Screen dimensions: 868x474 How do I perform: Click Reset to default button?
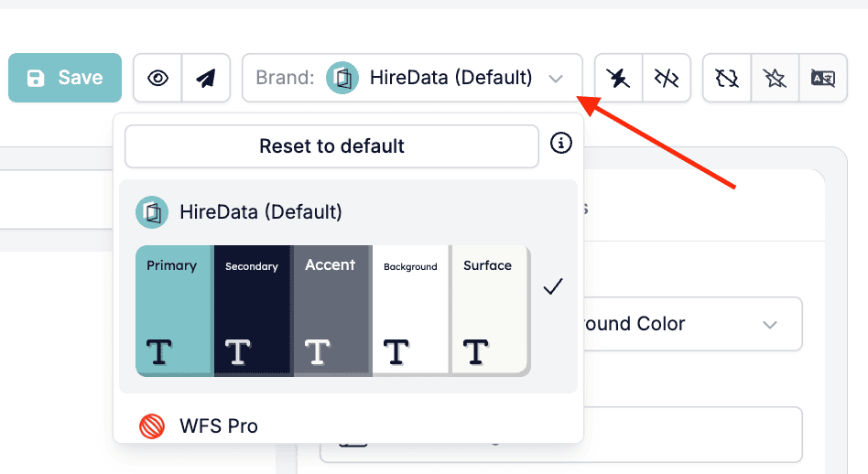click(331, 146)
